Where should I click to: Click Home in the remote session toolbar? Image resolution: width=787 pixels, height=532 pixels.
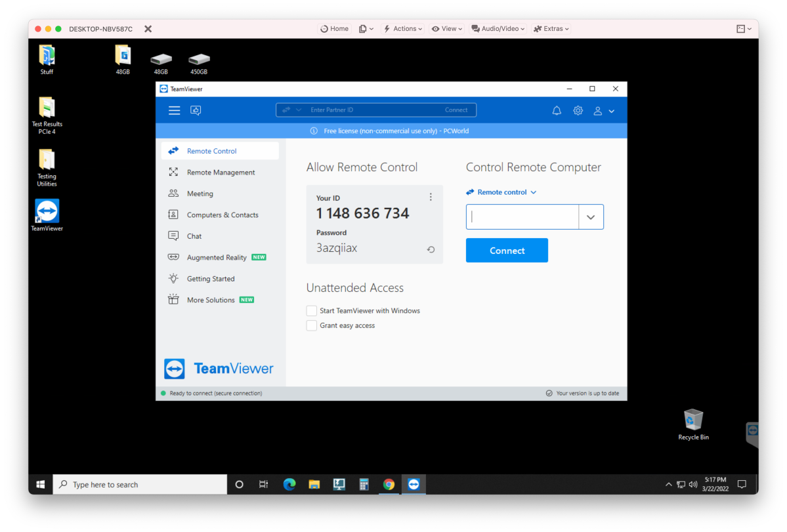334,29
